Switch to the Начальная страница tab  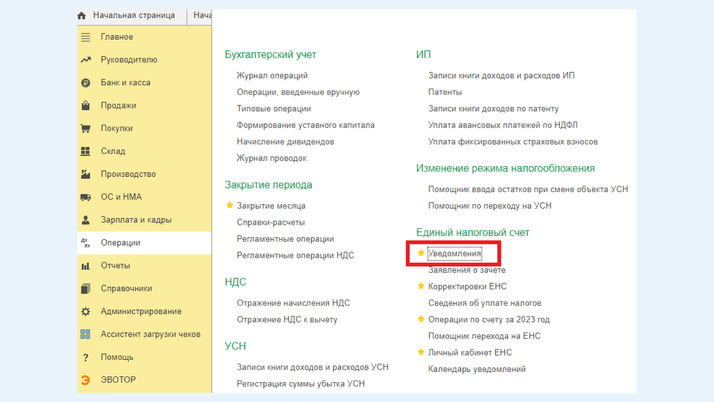[134, 15]
